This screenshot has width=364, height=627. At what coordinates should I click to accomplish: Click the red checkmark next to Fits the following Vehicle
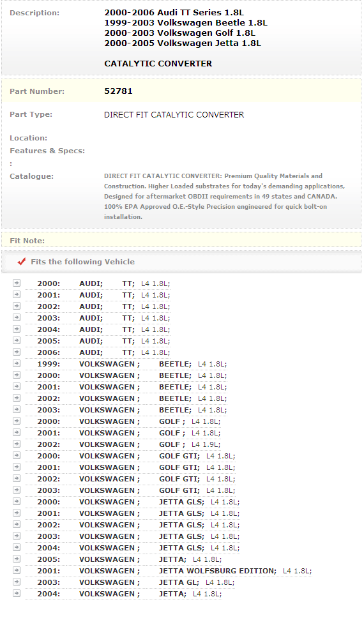click(x=22, y=262)
